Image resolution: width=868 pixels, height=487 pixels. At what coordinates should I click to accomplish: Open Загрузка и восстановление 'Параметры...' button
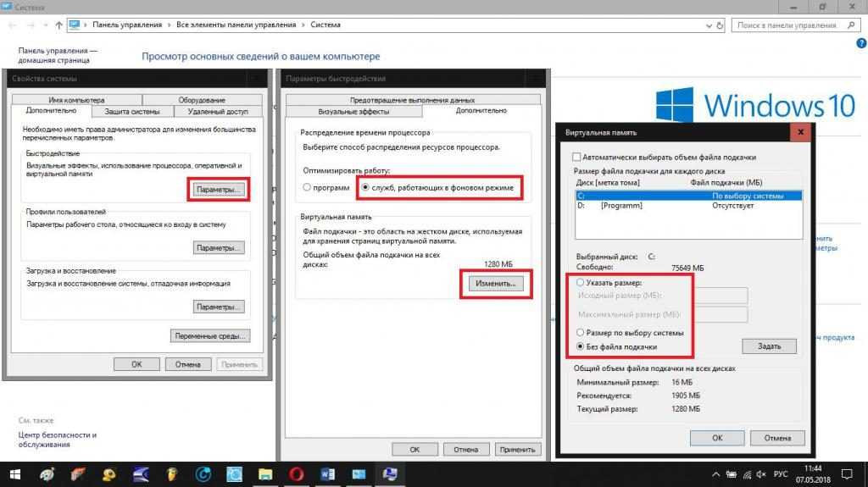click(219, 307)
